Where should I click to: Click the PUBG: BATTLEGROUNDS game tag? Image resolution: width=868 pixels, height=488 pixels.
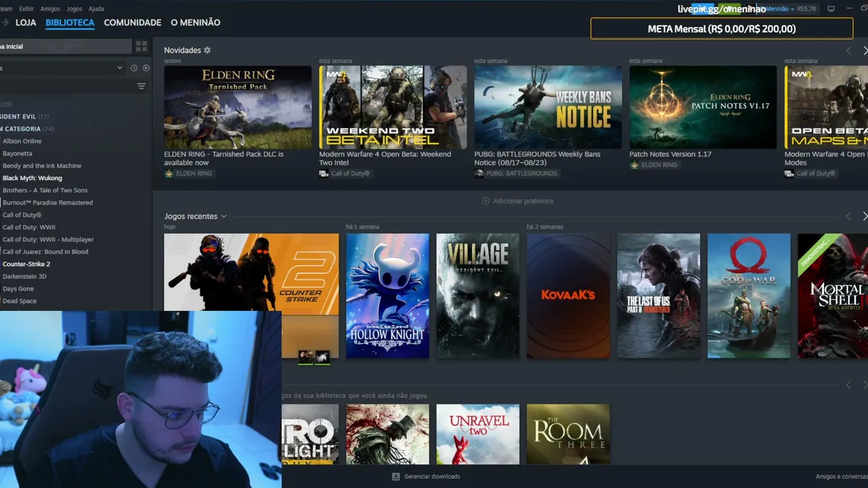516,174
